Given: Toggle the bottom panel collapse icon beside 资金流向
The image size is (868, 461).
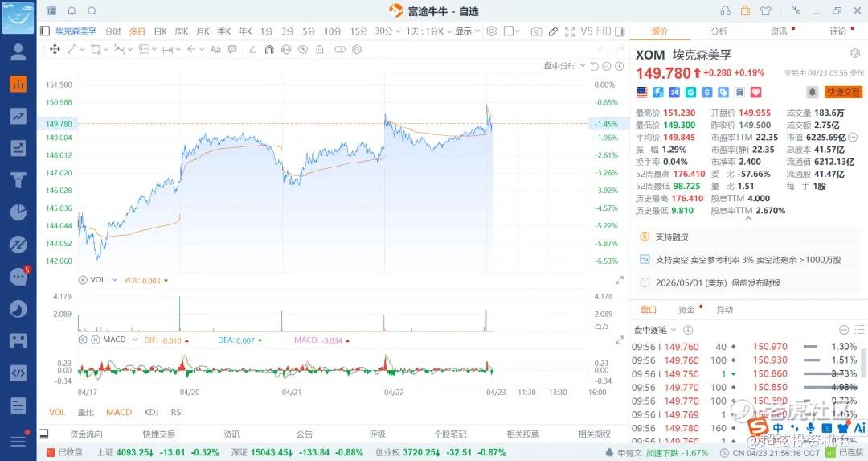Looking at the screenshot, I should click(x=43, y=434).
